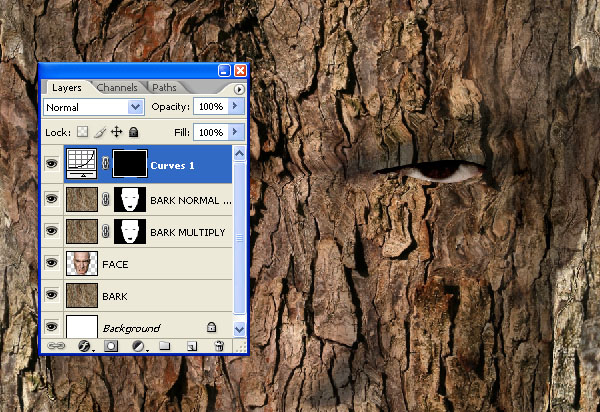The height and width of the screenshot is (412, 600).
Task: Create new fill or adjustment layer
Action: pos(138,345)
